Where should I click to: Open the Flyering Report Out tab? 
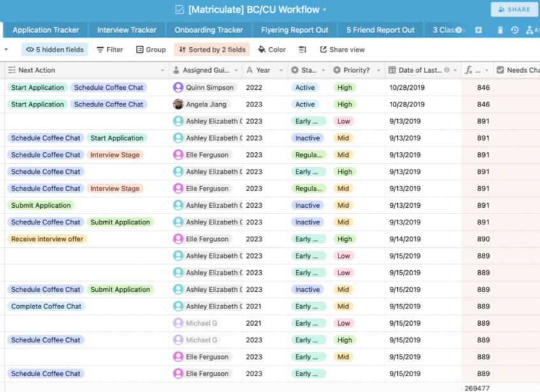click(295, 30)
